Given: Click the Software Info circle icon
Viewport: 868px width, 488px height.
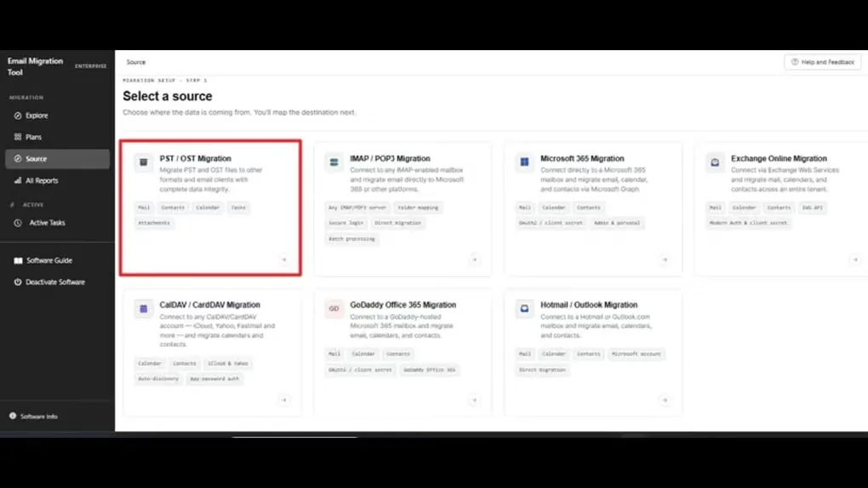Looking at the screenshot, I should tap(13, 416).
